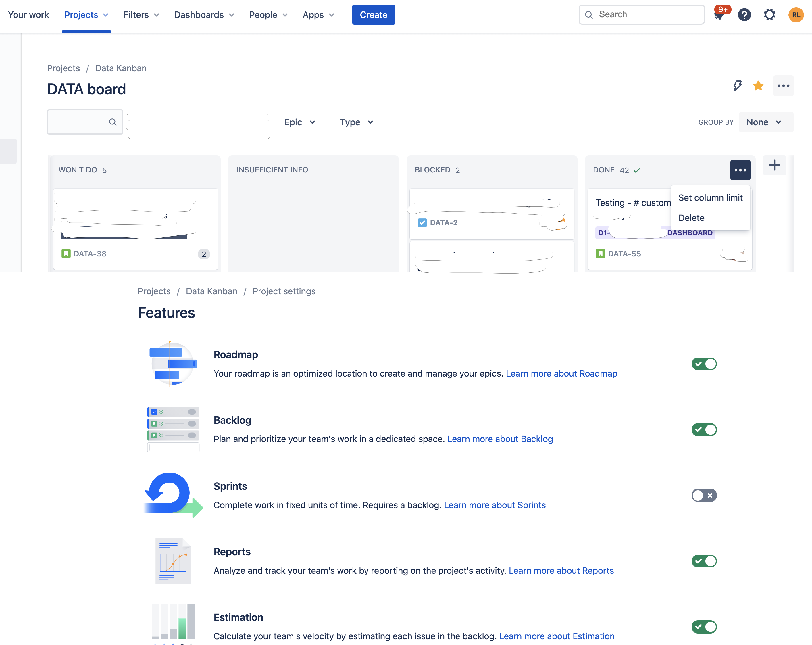Click the Create button
Viewport: 812px width, 645px height.
(x=373, y=15)
